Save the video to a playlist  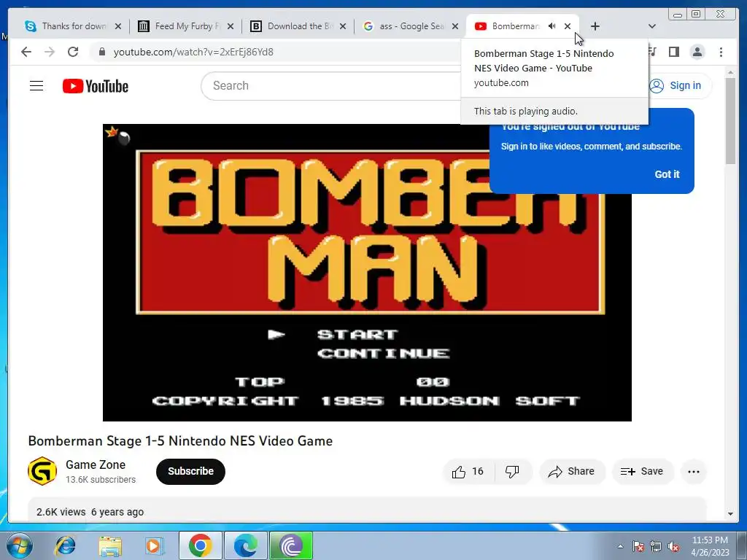click(642, 472)
